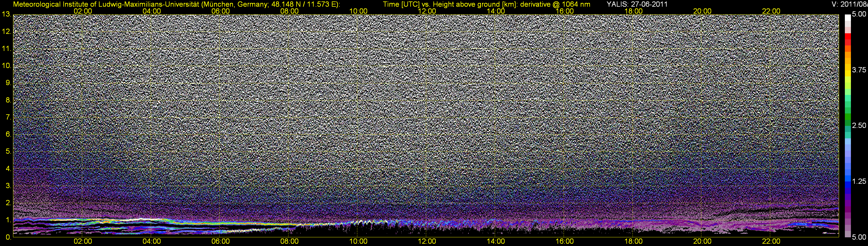Screen dimensions: 868x246
Task: Click the 13. km height axis label
Action: tap(6, 14)
